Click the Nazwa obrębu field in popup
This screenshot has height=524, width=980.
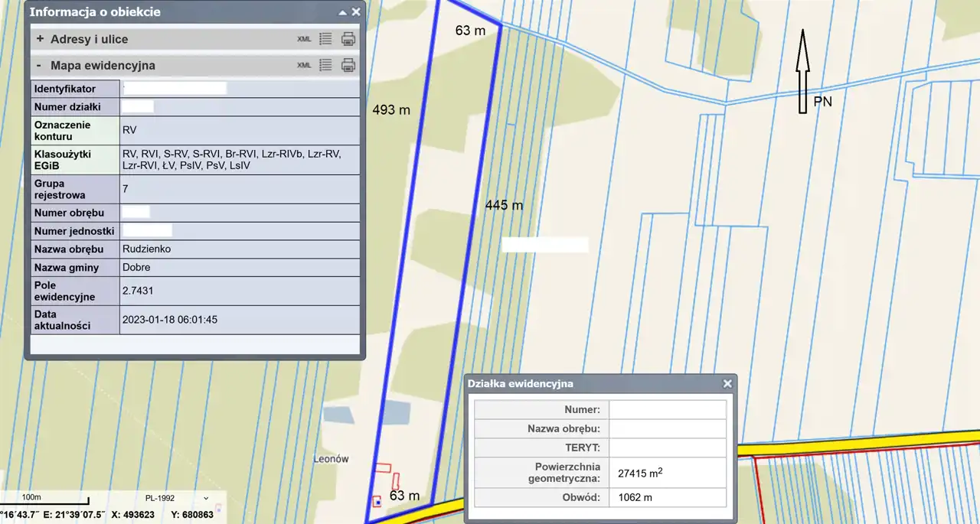(x=667, y=429)
